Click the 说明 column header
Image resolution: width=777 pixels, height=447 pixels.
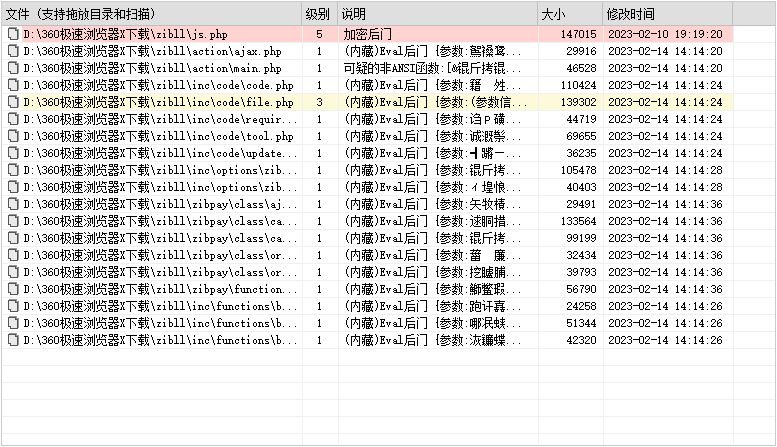click(x=438, y=14)
